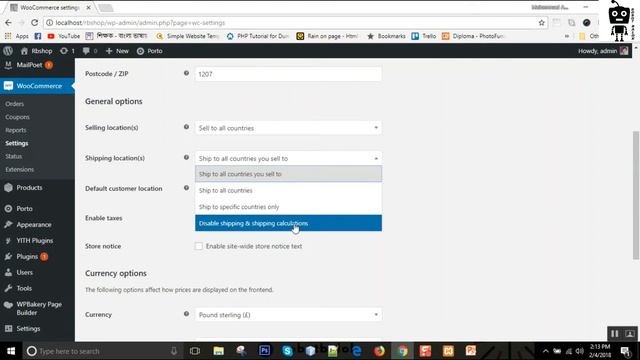Open Task View on the taskbar
The width and height of the screenshot is (640, 360).
tap(195, 351)
